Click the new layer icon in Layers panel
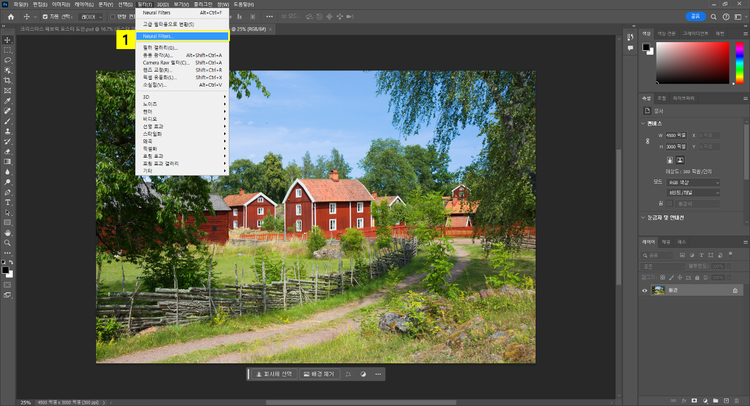The height and width of the screenshot is (406, 750). [726, 400]
